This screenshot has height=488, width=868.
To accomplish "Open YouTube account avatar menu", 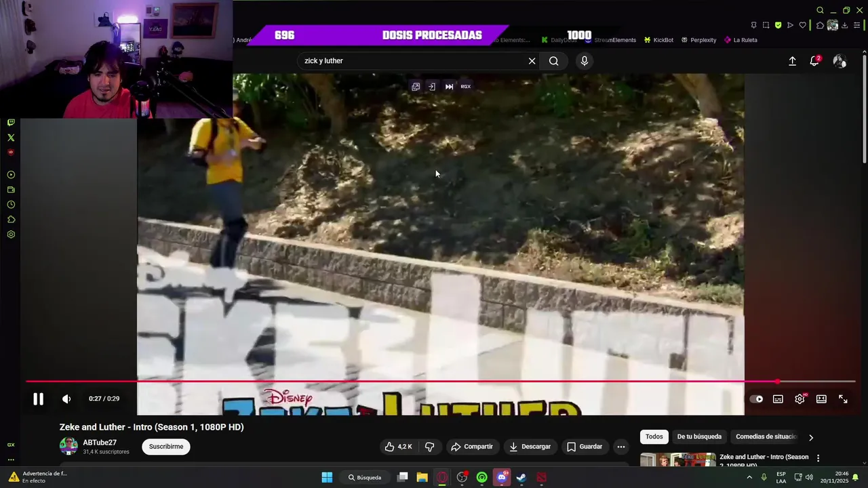I will point(840,61).
